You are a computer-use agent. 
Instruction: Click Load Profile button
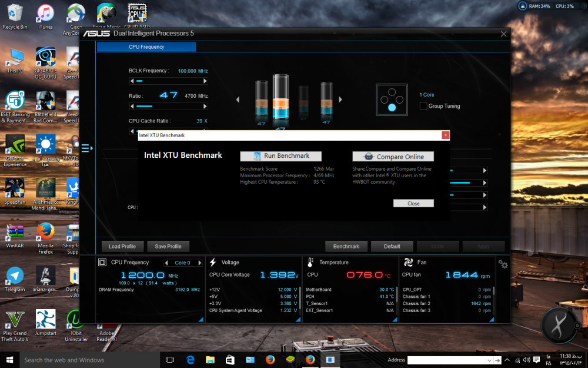tap(122, 246)
